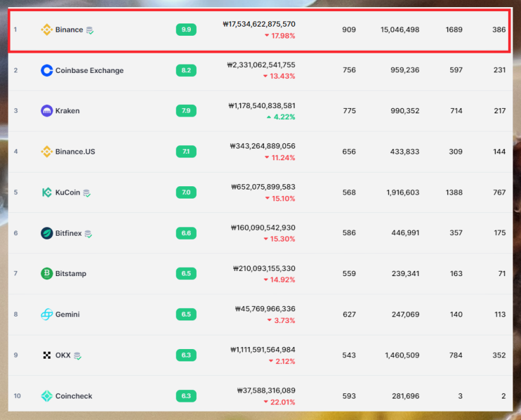The width and height of the screenshot is (521, 420).
Task: Open the Kraken exchange link
Action: pyautogui.click(x=68, y=111)
